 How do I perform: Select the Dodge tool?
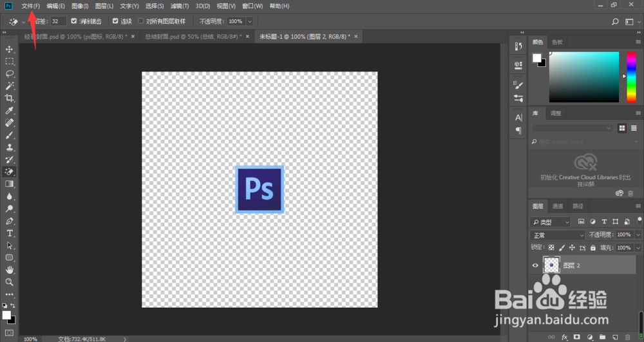tap(9, 209)
